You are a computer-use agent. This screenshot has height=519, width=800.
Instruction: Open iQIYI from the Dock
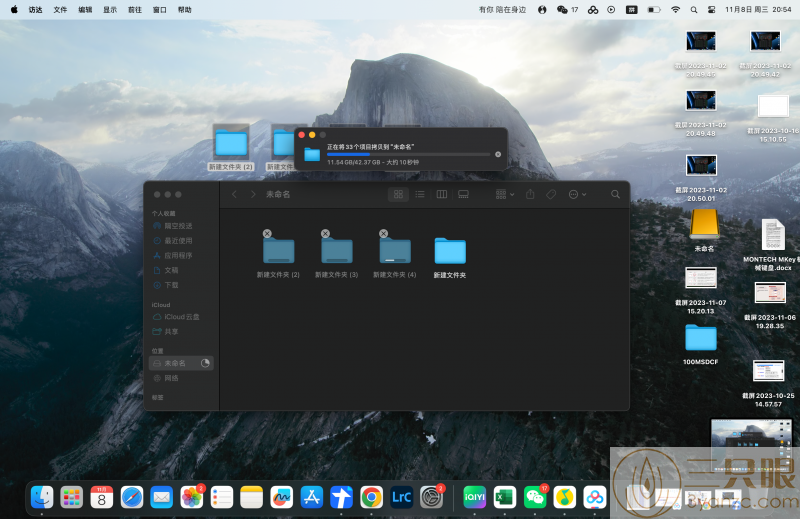click(474, 497)
